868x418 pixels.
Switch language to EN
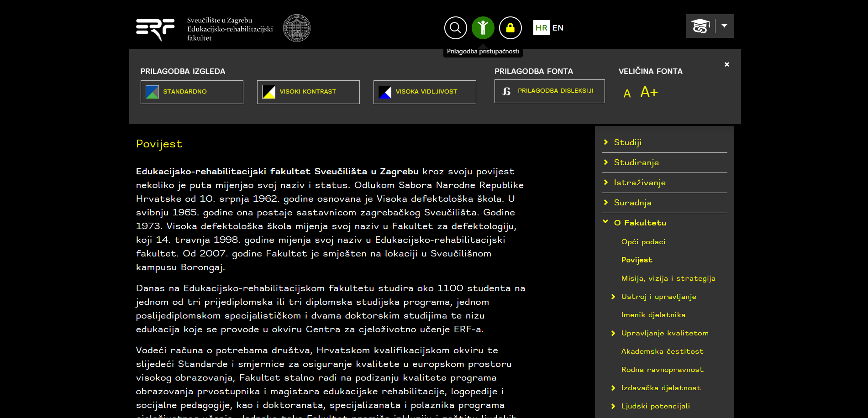coord(558,28)
